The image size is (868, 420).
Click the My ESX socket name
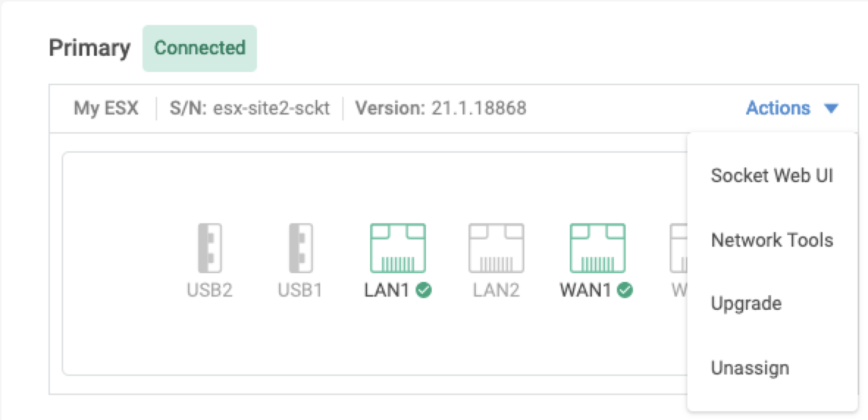pyautogui.click(x=106, y=109)
